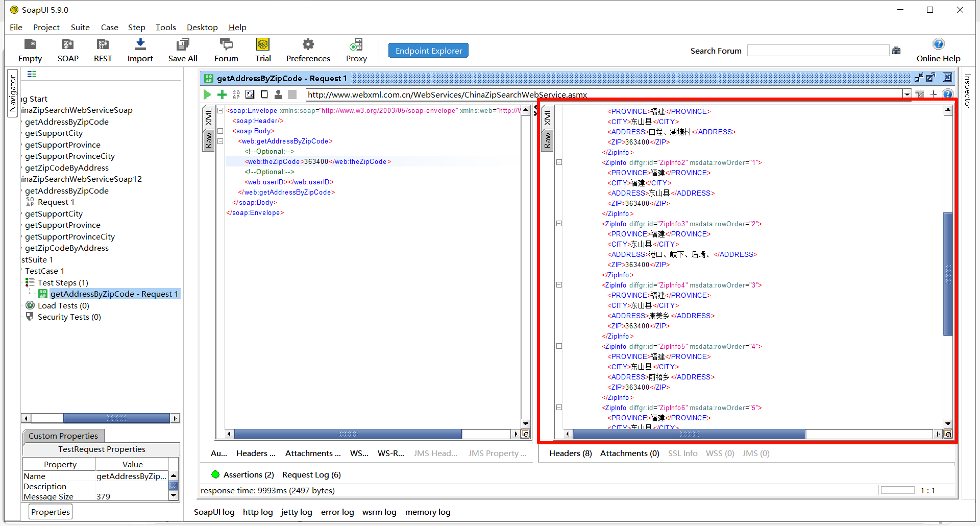Screen dimensions: 980x526
Task: Open the Inspector side panel tab
Action: point(967,92)
